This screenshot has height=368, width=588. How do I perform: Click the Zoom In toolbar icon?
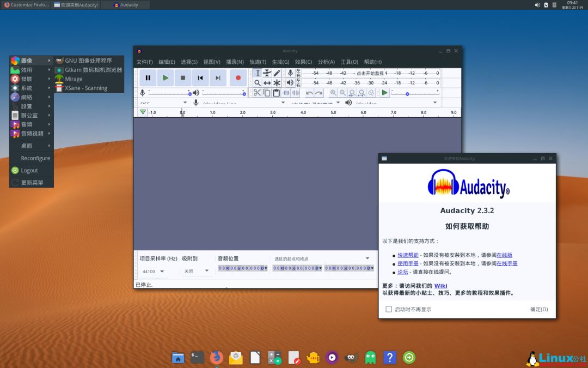pyautogui.click(x=333, y=93)
